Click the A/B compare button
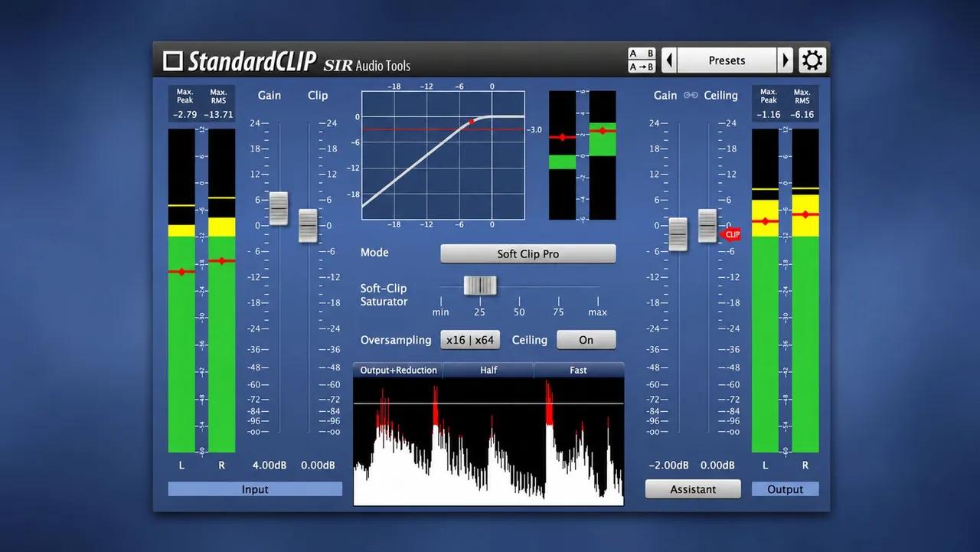 (642, 54)
